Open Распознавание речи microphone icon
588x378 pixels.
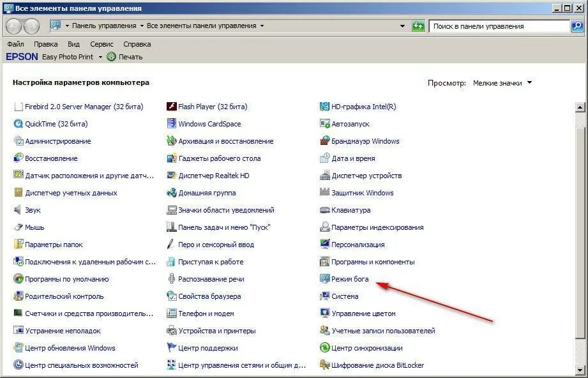(x=171, y=279)
